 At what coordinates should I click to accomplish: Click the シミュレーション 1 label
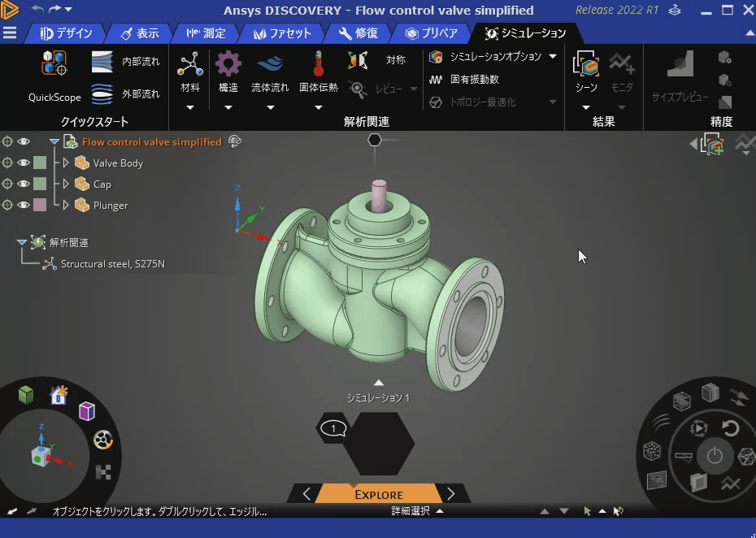pyautogui.click(x=379, y=397)
